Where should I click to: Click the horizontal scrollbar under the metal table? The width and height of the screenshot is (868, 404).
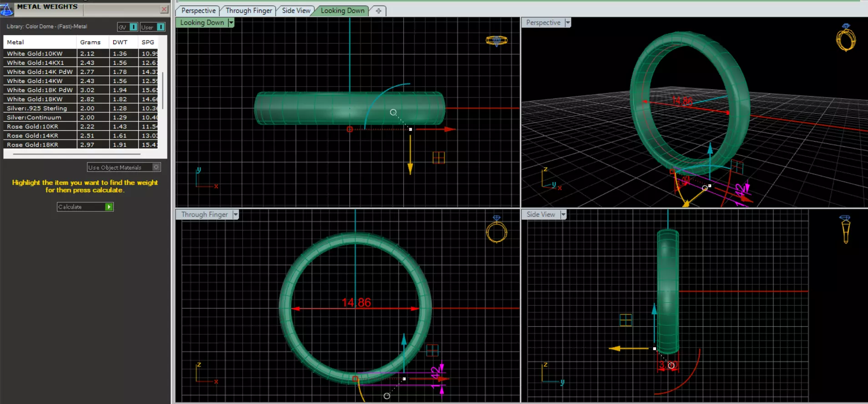(x=76, y=154)
